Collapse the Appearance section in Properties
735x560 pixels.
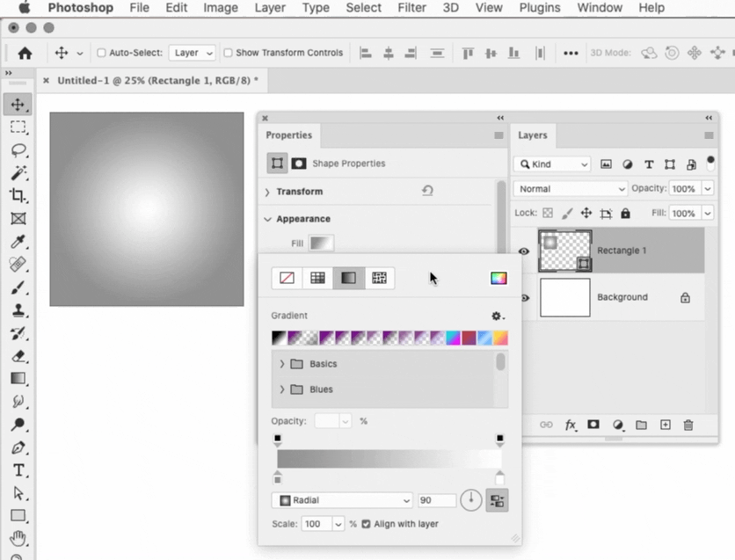point(268,219)
